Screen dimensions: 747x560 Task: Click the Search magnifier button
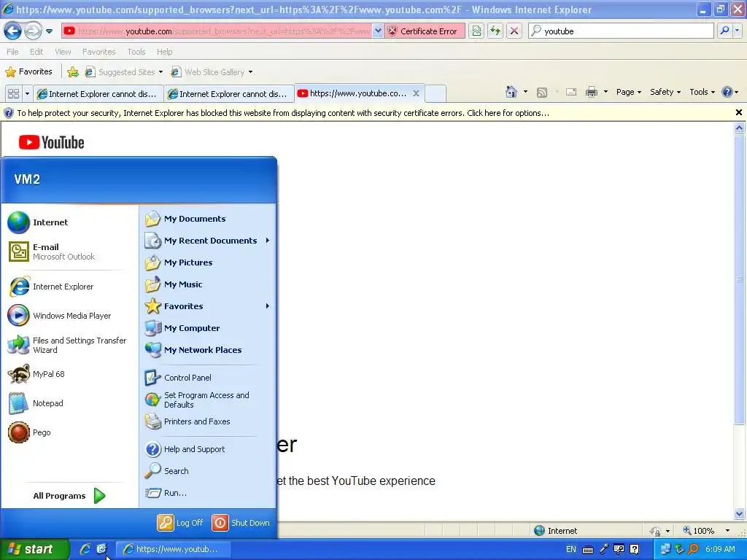pyautogui.click(x=724, y=31)
